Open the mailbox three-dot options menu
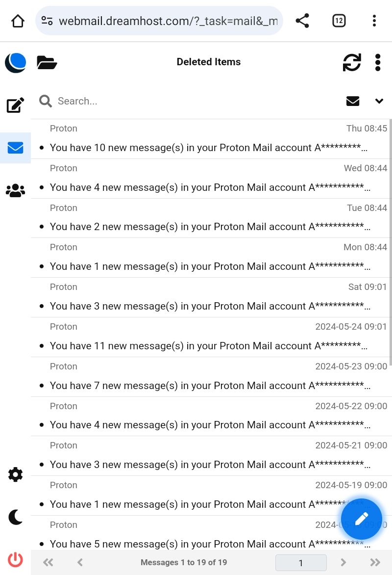 tap(378, 62)
